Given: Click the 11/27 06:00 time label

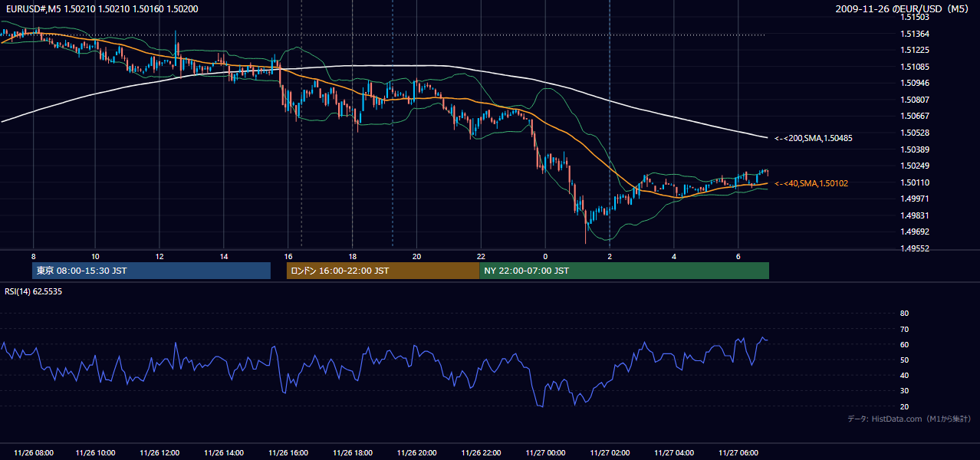Looking at the screenshot, I should 738,452.
